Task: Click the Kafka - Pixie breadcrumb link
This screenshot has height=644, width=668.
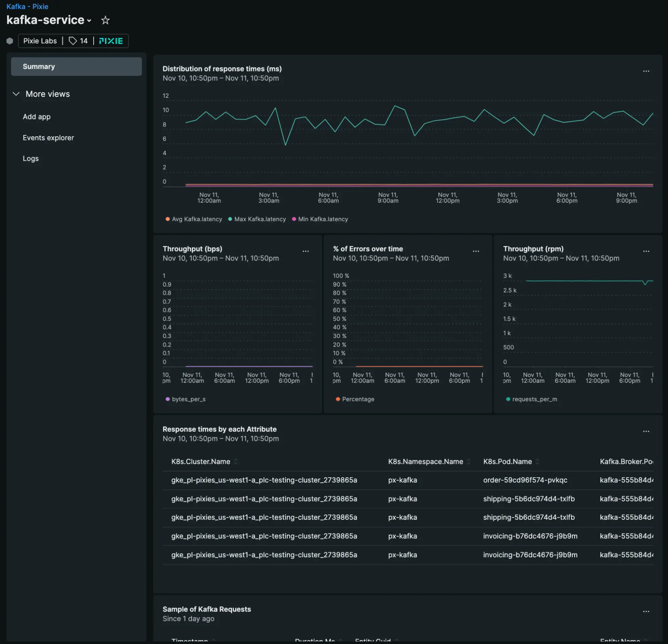Action: (x=27, y=6)
